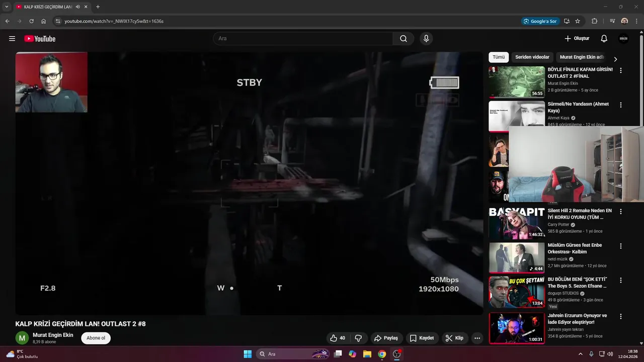This screenshot has width=644, height=362.
Task: Create a clip with Klip button
Action: click(x=455, y=338)
